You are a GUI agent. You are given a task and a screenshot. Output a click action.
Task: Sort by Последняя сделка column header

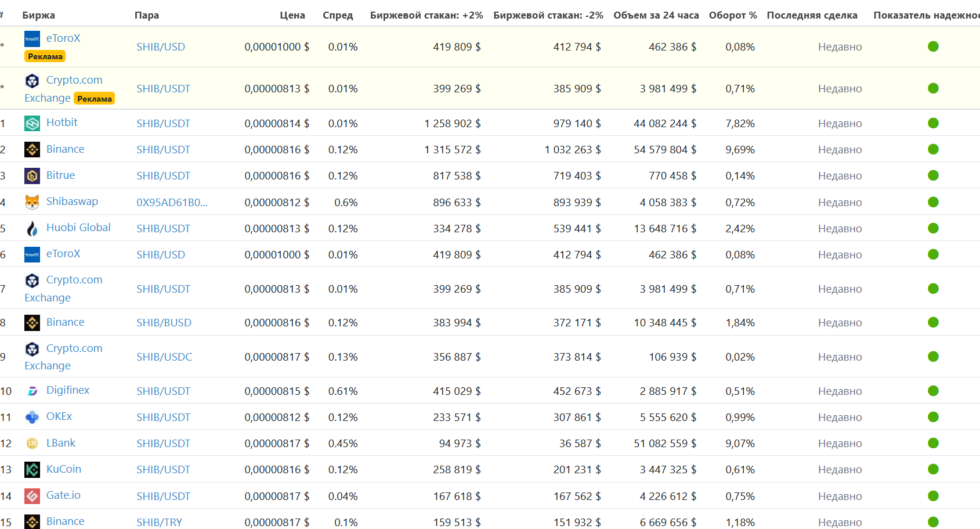(x=812, y=15)
